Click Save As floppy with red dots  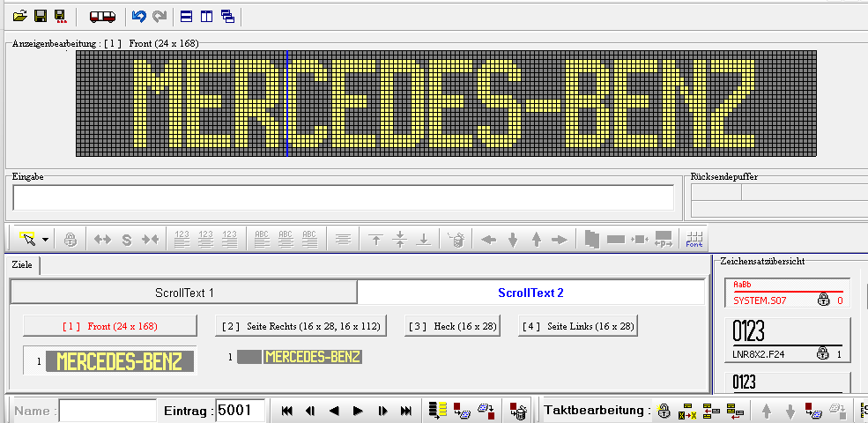click(x=60, y=16)
